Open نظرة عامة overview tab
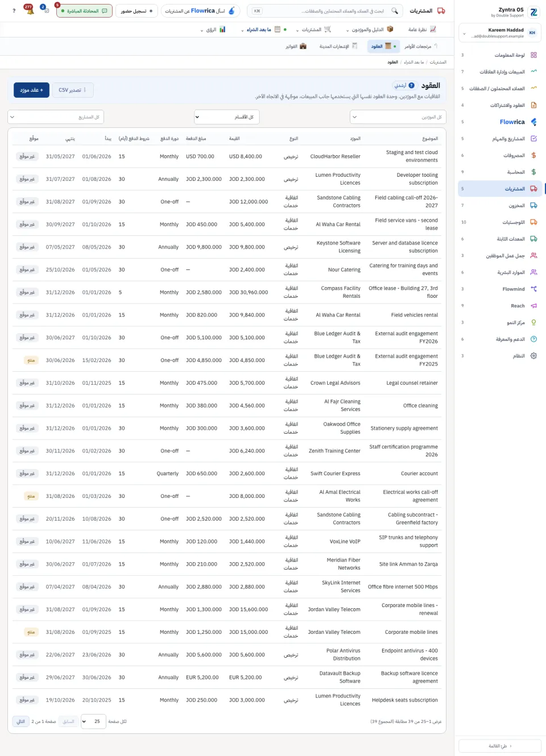The image size is (546, 756). pos(422,30)
